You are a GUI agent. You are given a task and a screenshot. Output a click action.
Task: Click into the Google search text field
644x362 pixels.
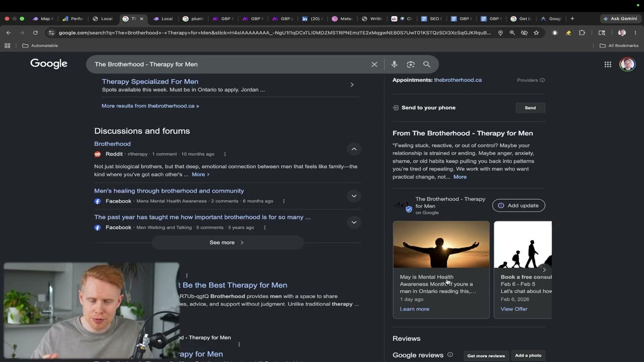229,64
